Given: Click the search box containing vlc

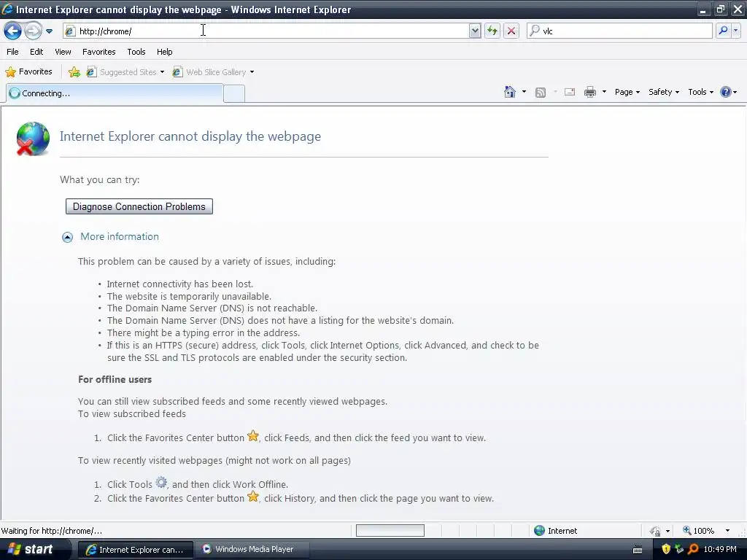Looking at the screenshot, I should click(x=619, y=31).
